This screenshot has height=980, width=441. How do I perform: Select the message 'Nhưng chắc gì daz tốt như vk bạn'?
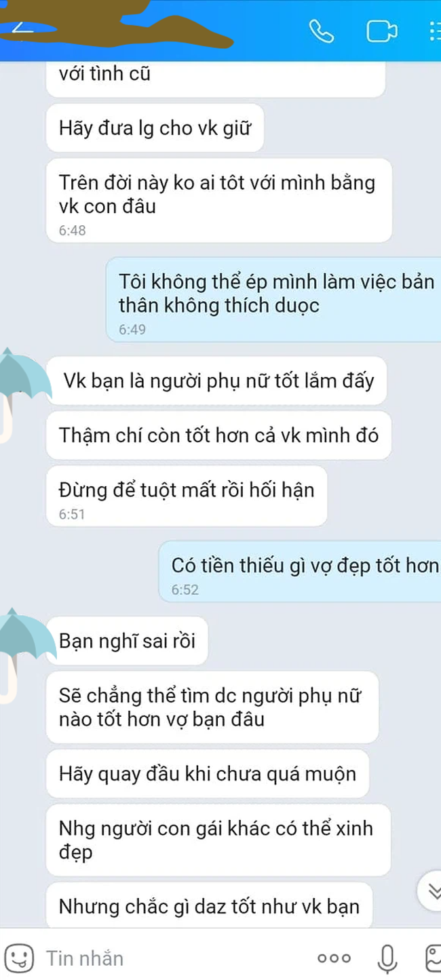point(209,905)
